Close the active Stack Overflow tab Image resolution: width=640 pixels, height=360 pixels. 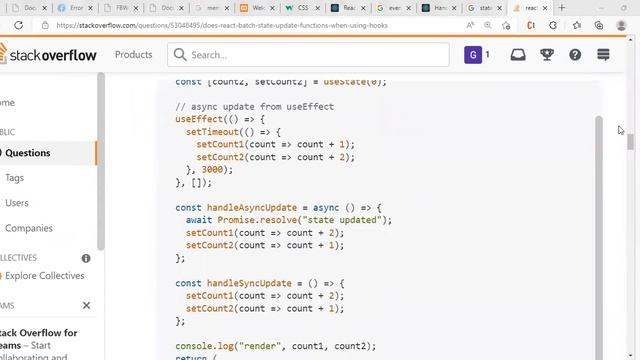point(545,8)
